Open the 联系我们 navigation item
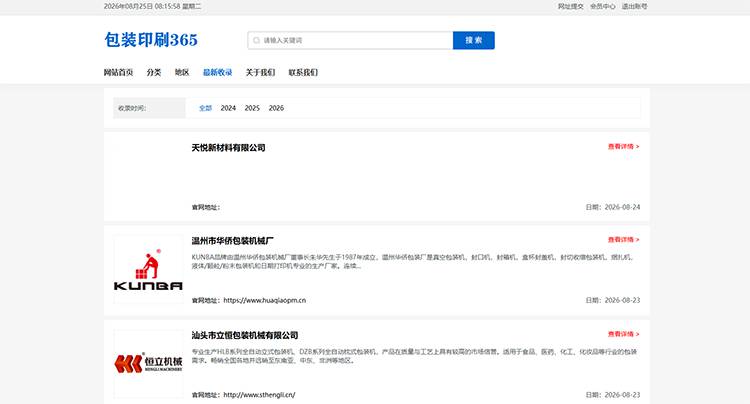Viewport: 750px width, 404px height. pos(303,72)
